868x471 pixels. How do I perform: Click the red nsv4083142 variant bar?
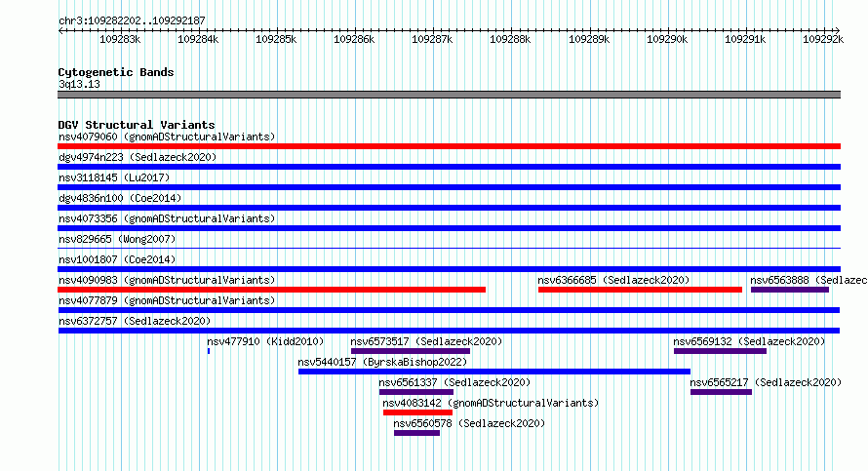(x=417, y=412)
